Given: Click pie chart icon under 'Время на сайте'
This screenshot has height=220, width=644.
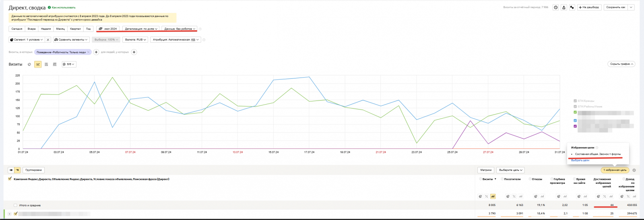Looking at the screenshot, I should coord(579,197).
